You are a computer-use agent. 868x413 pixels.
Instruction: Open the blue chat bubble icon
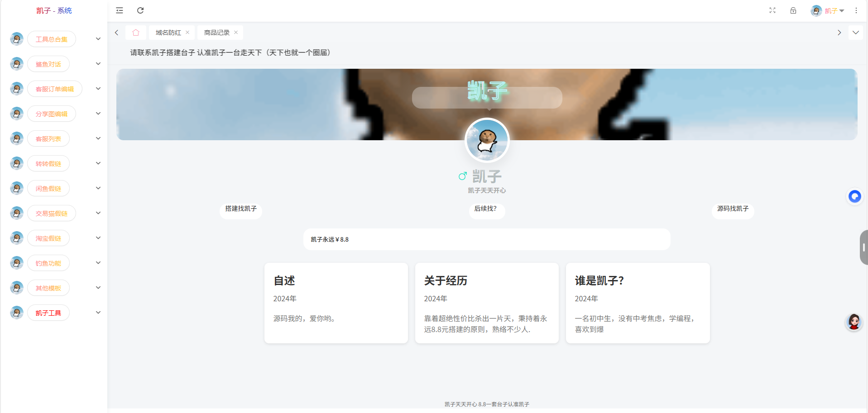coord(854,196)
